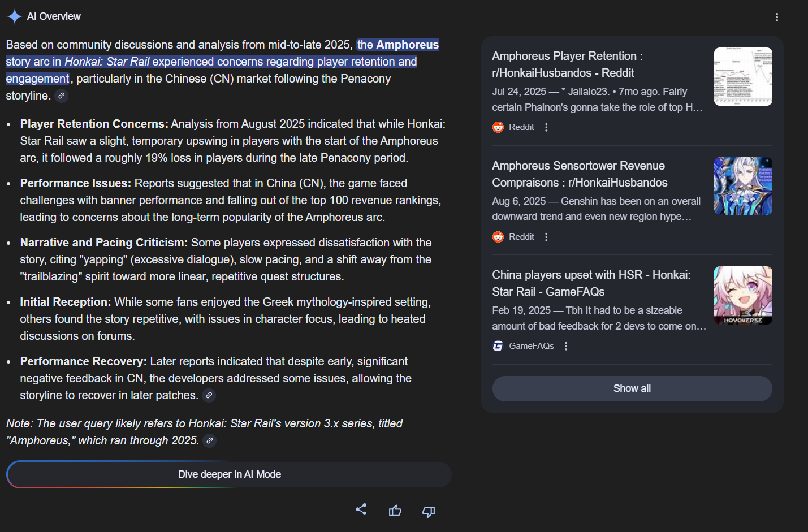Open source link after 'recover in later patches'

coord(209,395)
